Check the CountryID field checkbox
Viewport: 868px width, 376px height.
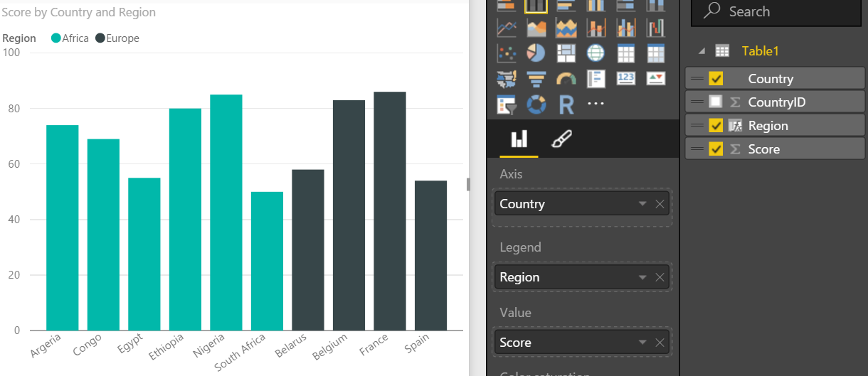[x=716, y=102]
